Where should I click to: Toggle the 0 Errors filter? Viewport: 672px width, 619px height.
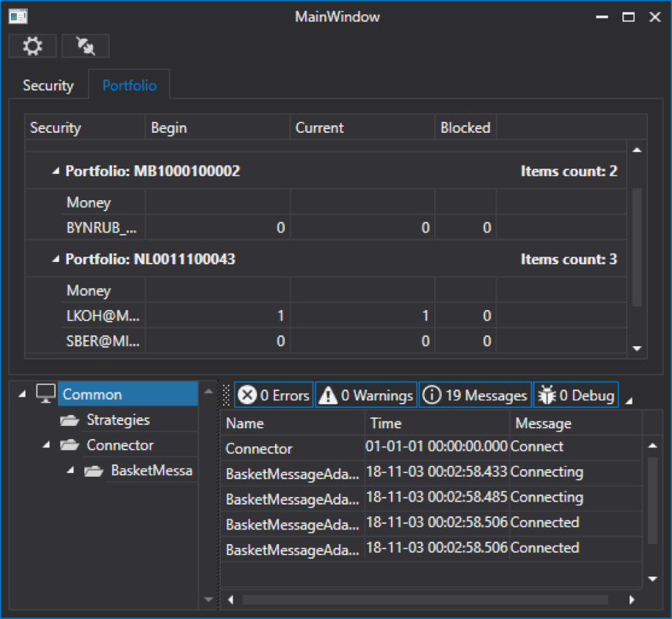[x=273, y=396]
